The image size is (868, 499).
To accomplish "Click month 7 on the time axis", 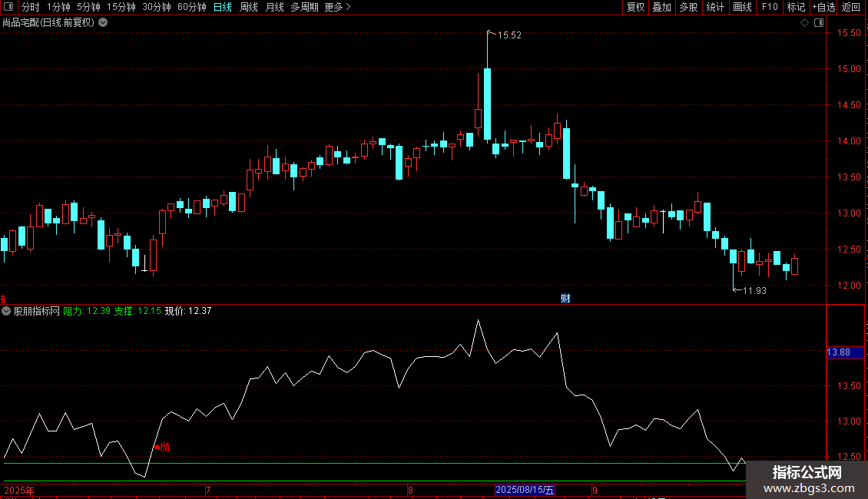I will (208, 490).
